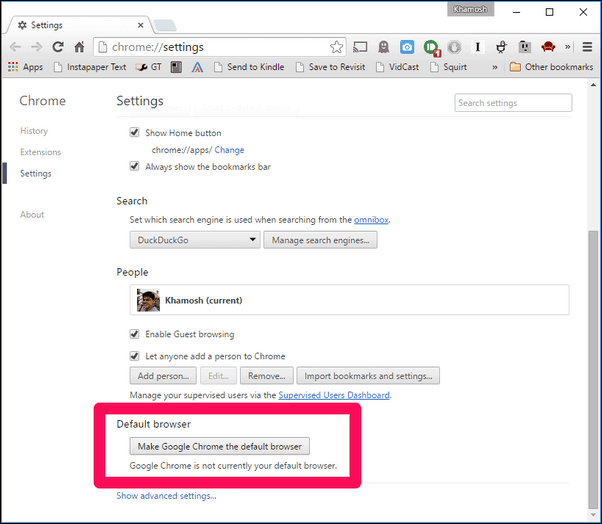Click the camera extension icon in toolbar

click(x=407, y=46)
